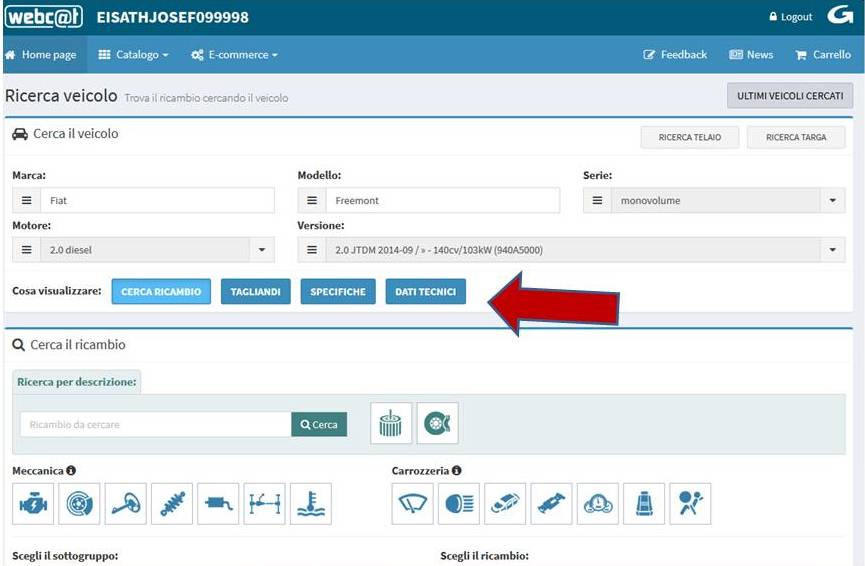This screenshot has width=865, height=566.
Task: Click the Meccanica info icon
Action: (x=71, y=471)
